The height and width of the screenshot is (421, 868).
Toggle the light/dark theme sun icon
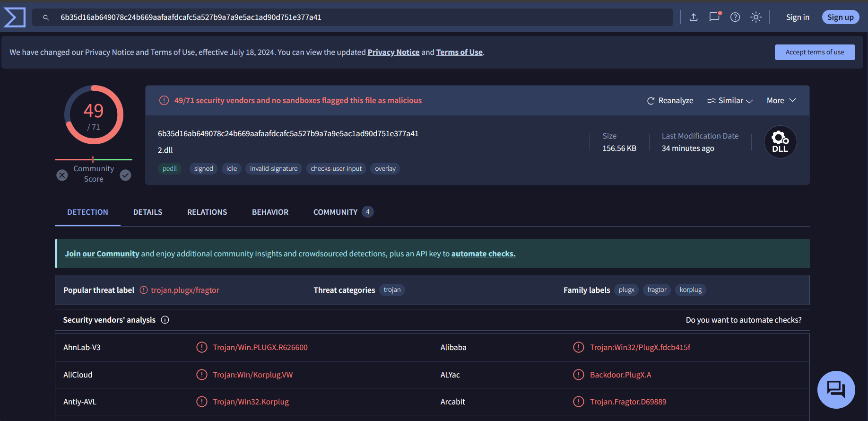tap(756, 18)
